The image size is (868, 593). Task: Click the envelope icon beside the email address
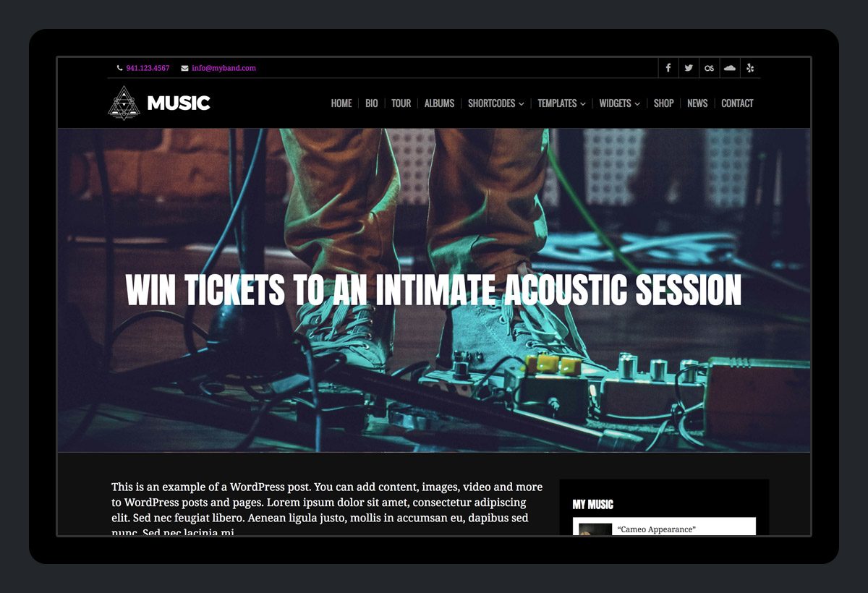tap(184, 68)
